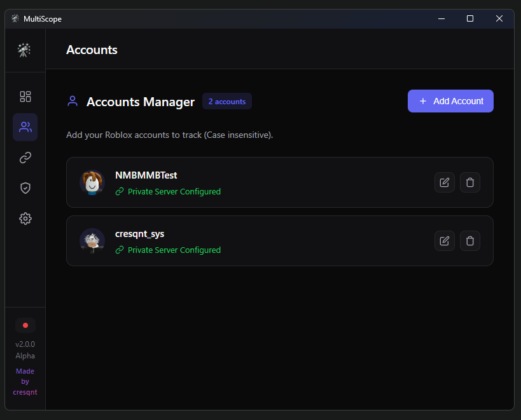Edit the cresqnt_sys account using the pencil icon
This screenshot has width=521, height=420.
(x=444, y=241)
